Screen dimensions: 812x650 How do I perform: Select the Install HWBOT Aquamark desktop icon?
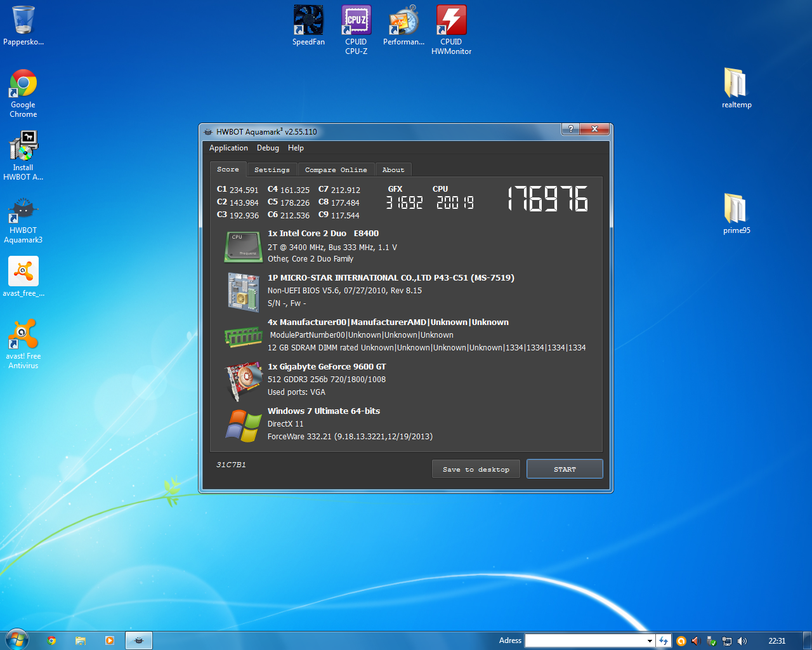pos(23,156)
